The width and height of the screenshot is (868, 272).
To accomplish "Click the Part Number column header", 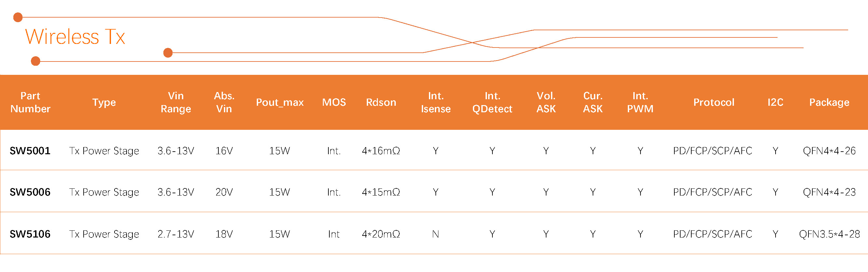I will coord(30,102).
